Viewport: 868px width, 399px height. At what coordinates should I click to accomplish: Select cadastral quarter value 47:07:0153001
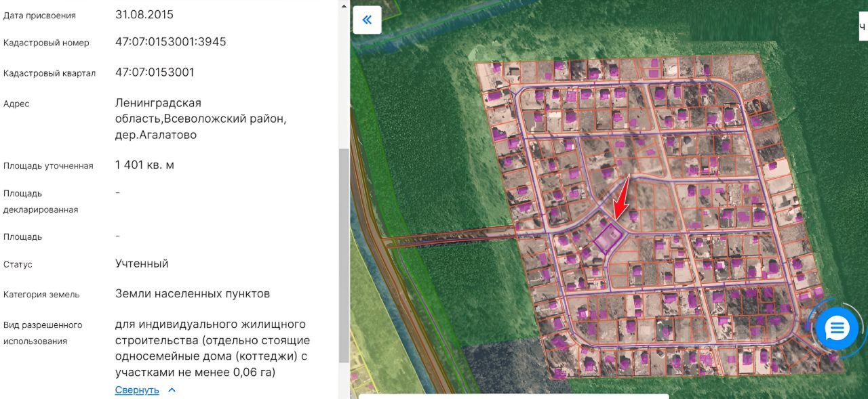(155, 72)
